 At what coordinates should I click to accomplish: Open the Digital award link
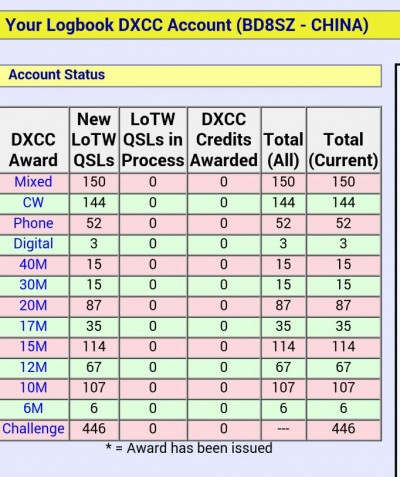point(33,244)
